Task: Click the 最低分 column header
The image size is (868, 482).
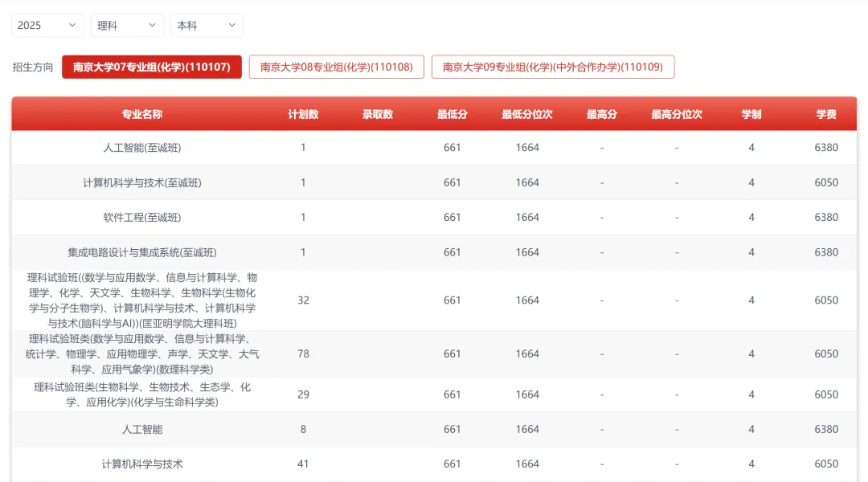Action: tap(452, 115)
